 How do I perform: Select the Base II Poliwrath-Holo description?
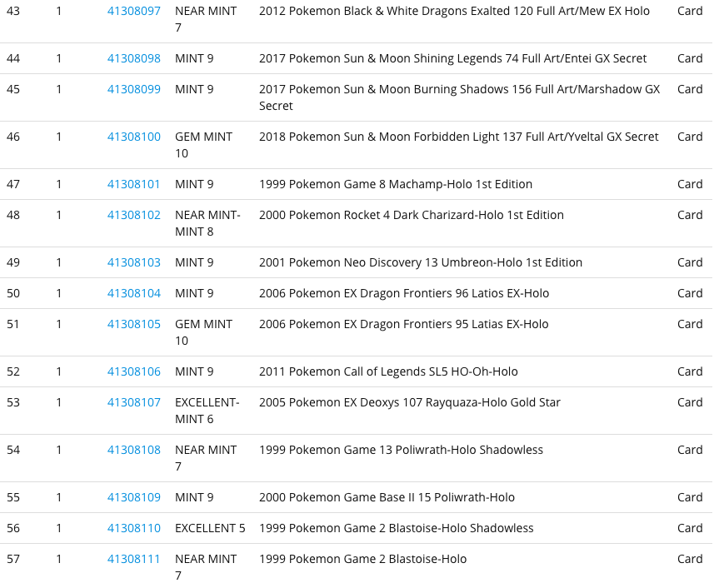point(387,497)
